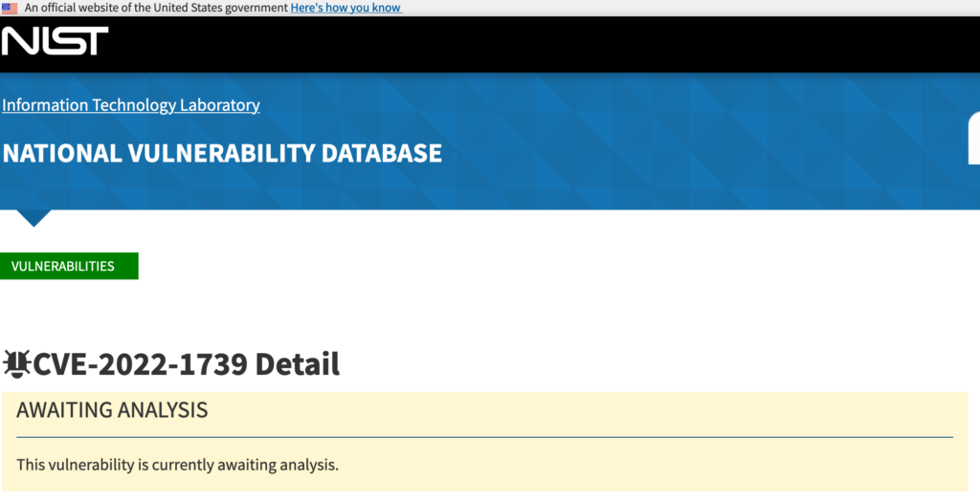Image resolution: width=980 pixels, height=503 pixels.
Task: Click the blue triangle pointer below banner
Action: 33,218
